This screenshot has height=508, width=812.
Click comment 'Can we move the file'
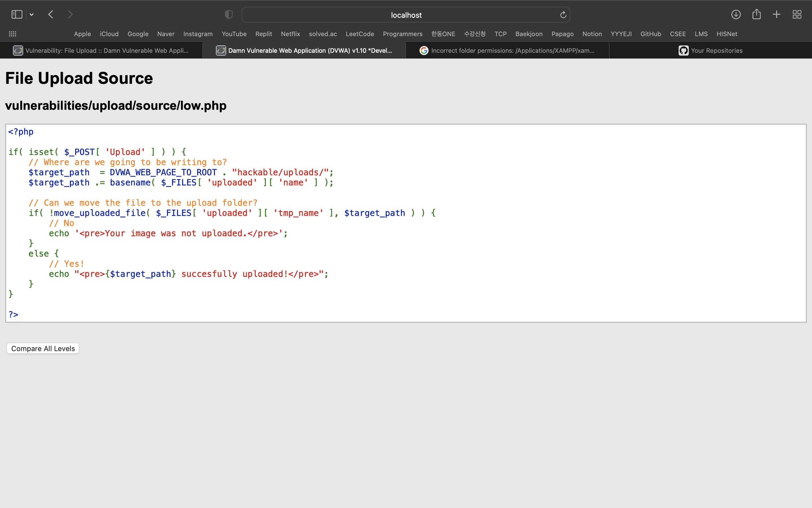click(x=143, y=203)
